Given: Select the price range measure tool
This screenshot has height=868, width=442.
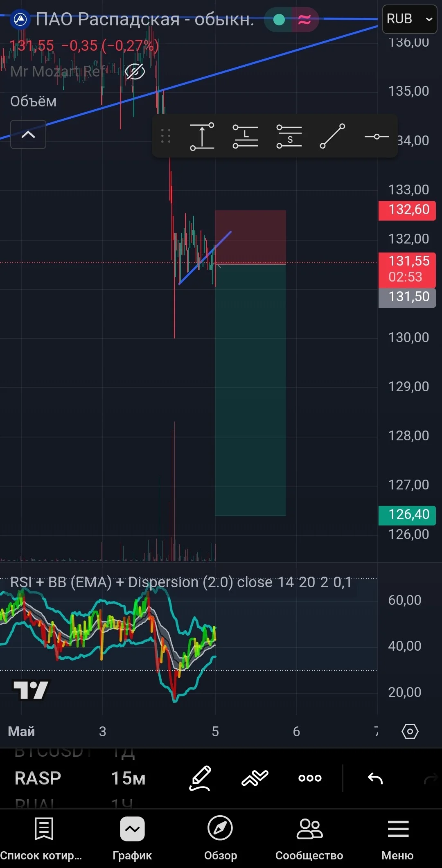Looking at the screenshot, I should 202,136.
